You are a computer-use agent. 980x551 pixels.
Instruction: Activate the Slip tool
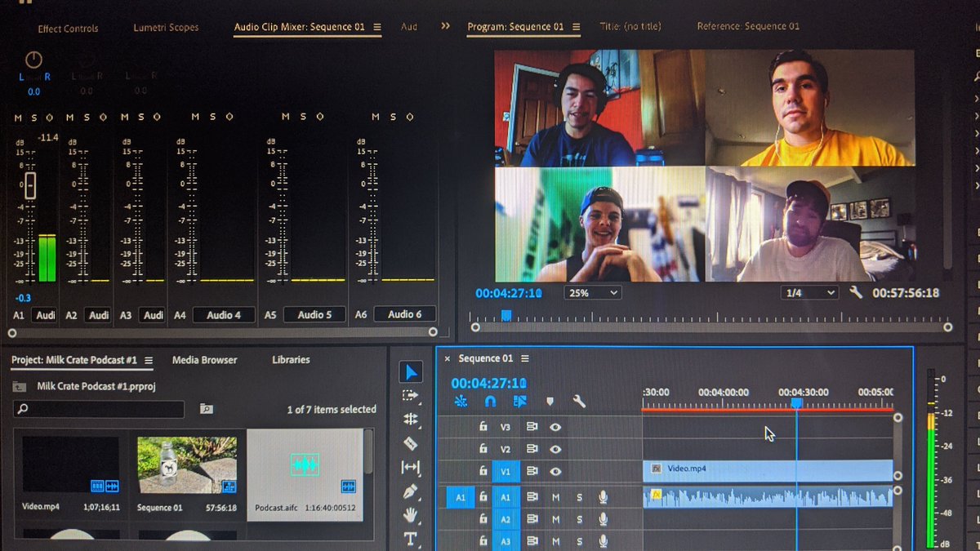tap(410, 468)
